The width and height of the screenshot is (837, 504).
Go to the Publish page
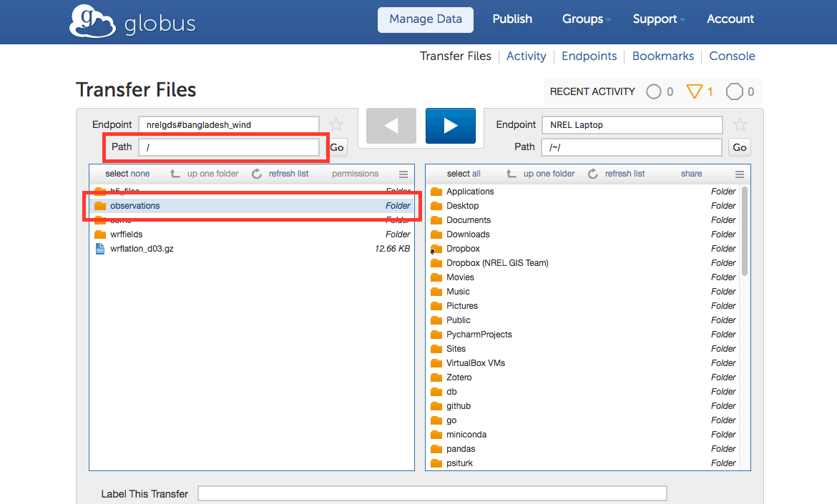[x=512, y=19]
